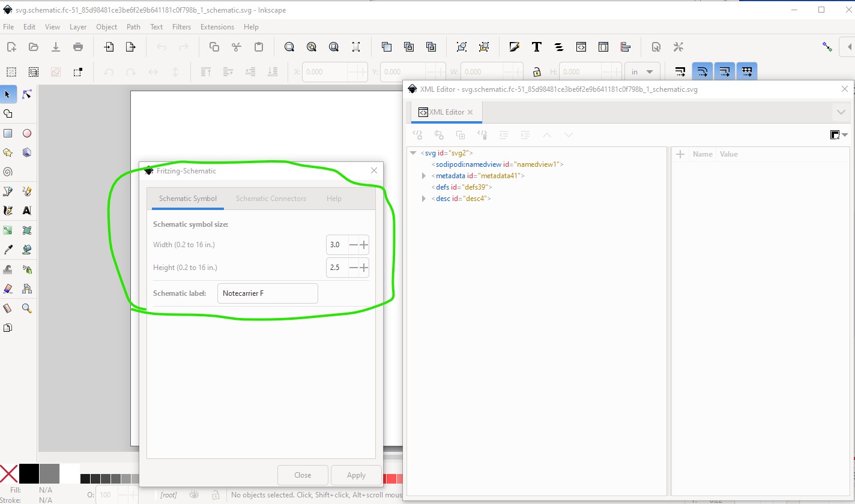Screen dimensions: 855x504
Task: Select the Dropper color picker tool
Action: pos(8,249)
